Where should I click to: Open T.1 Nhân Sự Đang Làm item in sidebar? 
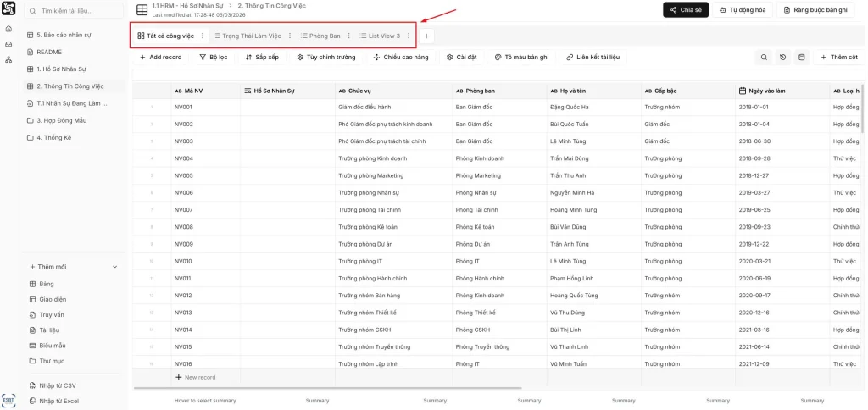(73, 103)
